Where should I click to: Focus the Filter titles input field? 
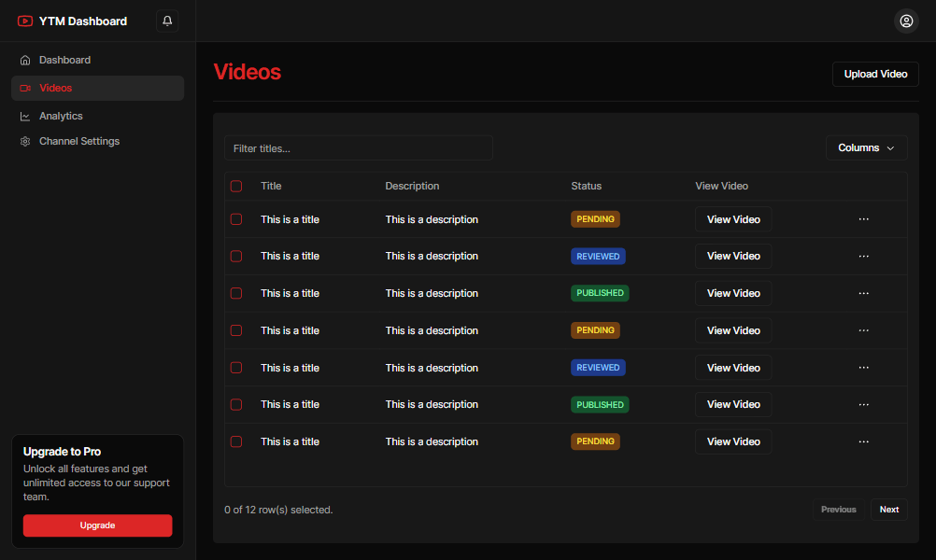click(x=358, y=148)
